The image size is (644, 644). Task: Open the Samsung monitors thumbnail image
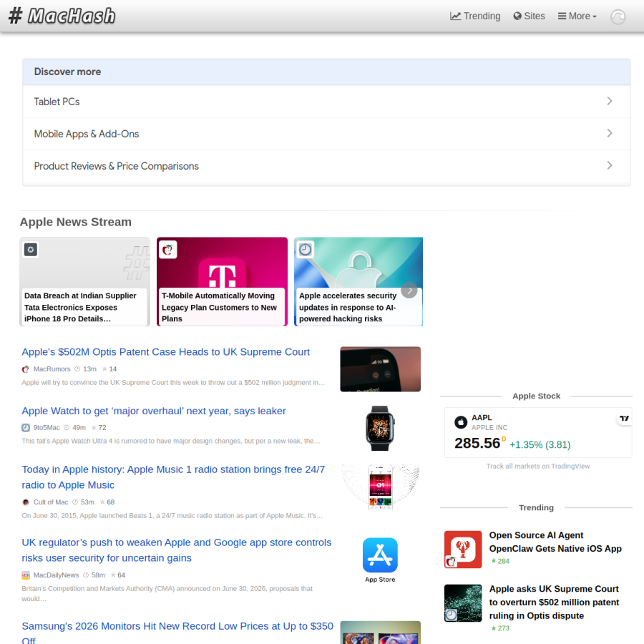tap(381, 633)
